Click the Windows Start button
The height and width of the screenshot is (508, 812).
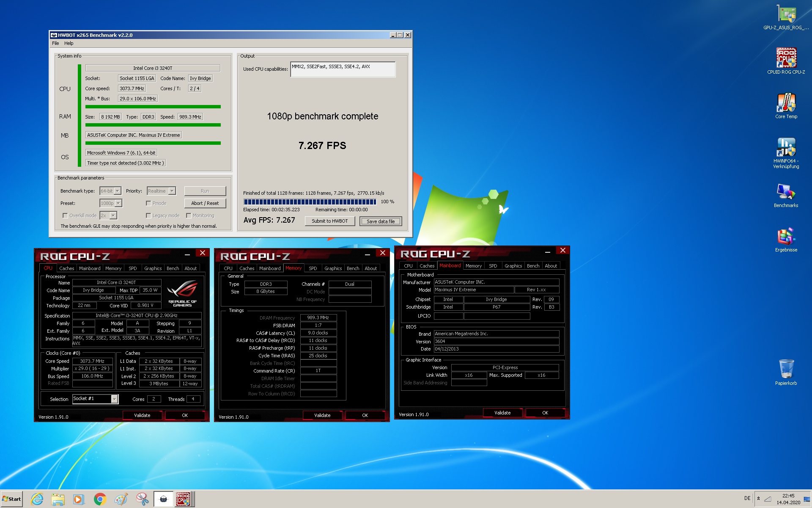pos(12,499)
